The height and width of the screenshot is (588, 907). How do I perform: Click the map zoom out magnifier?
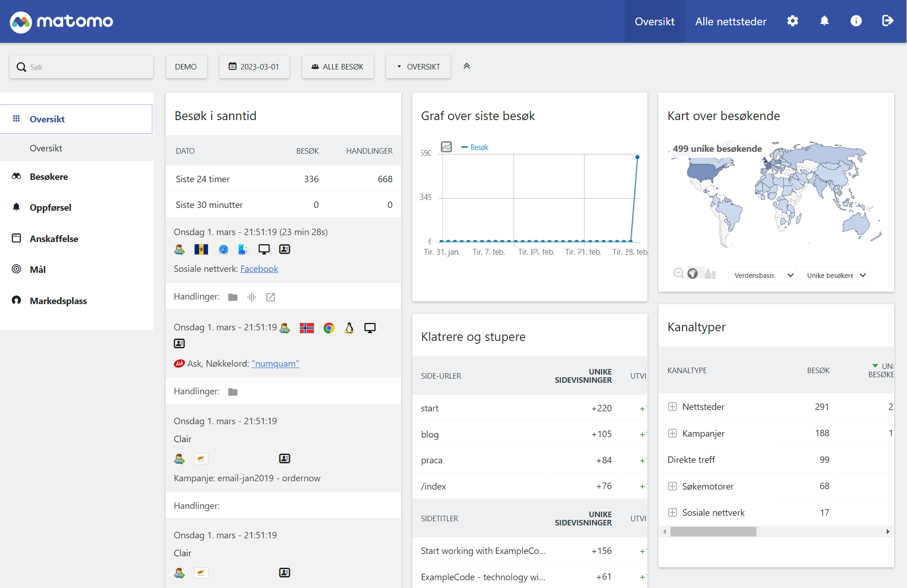(x=678, y=273)
